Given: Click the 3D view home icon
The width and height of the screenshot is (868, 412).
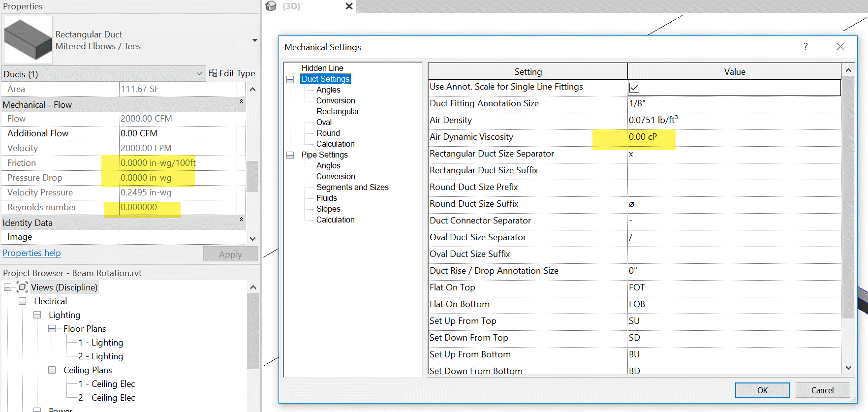Looking at the screenshot, I should [271, 6].
